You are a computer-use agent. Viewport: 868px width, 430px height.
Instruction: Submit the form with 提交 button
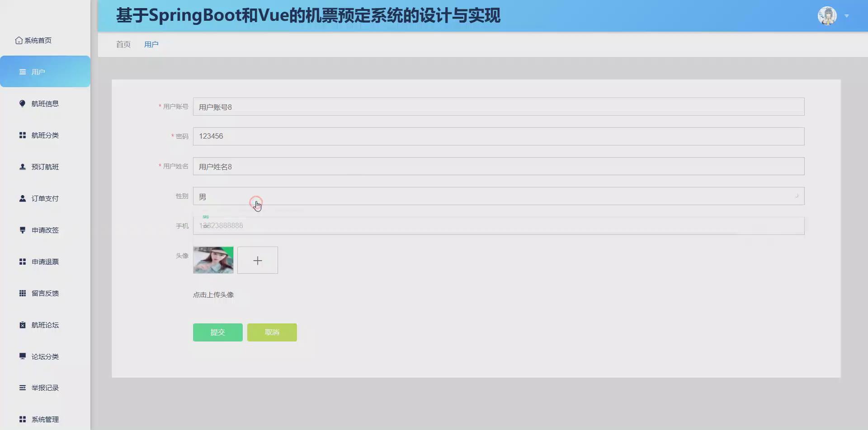point(218,332)
